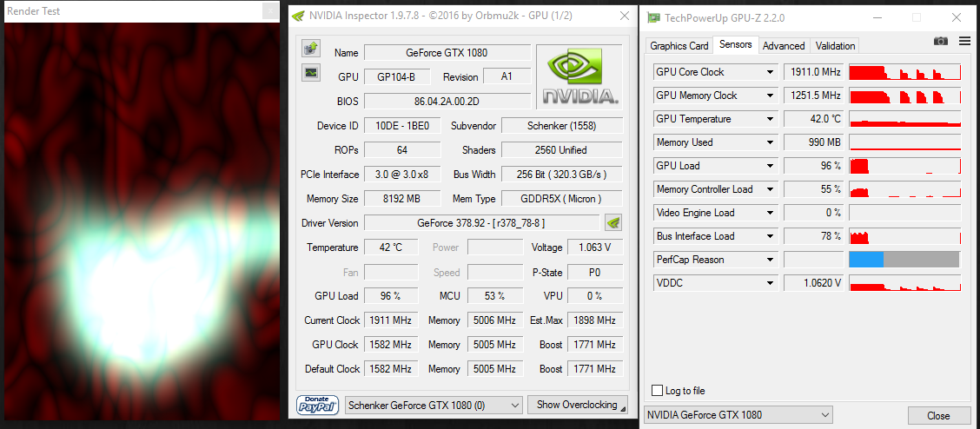
Task: Open GPU Load sensor dropdown
Action: (x=771, y=166)
